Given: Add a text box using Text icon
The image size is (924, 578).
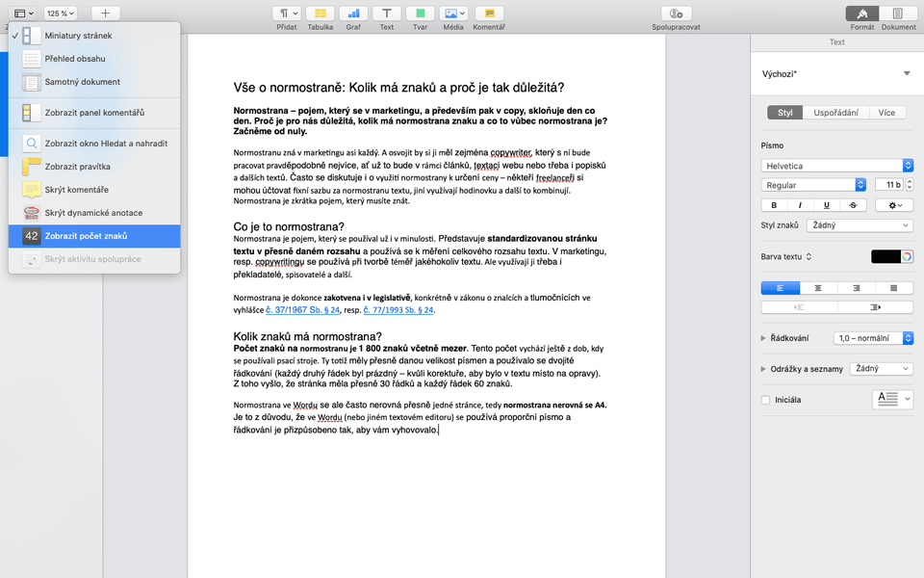Looking at the screenshot, I should pyautogui.click(x=386, y=13).
